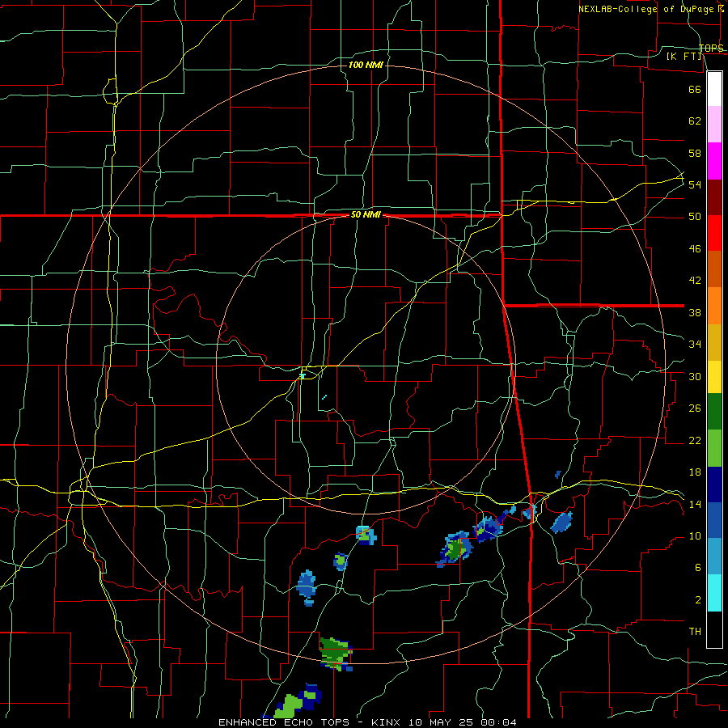Click the gold 38 kft legend swatch
728x728 pixels.
[714, 342]
